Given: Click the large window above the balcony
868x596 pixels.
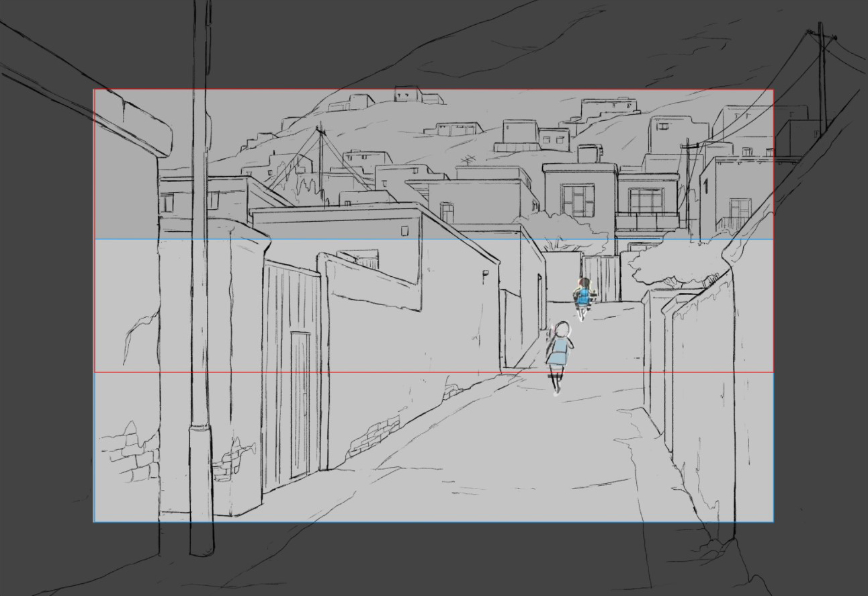Looking at the screenshot, I should point(646,200).
